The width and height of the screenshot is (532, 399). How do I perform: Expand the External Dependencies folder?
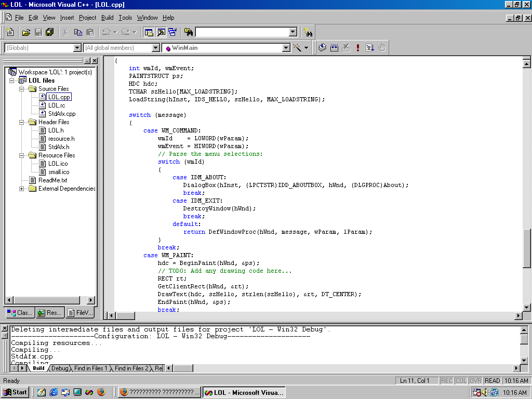point(22,189)
